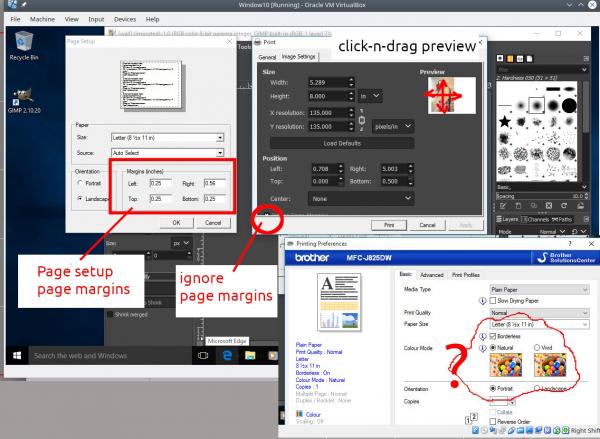Click the Windows taskbar search box
This screenshot has width=600, height=439.
[111, 356]
